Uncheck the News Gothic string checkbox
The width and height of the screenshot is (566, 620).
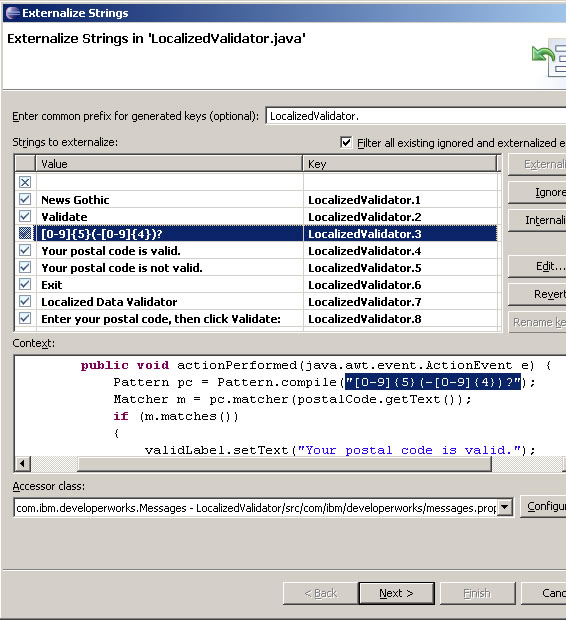click(25, 199)
